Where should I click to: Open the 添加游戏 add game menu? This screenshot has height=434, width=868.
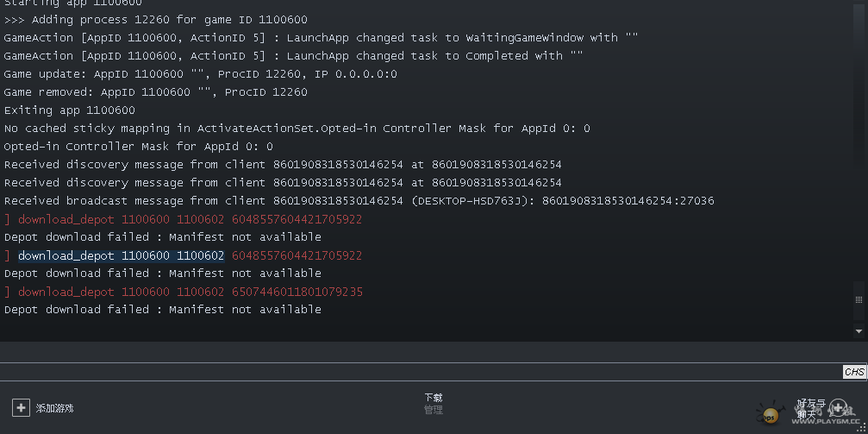click(x=54, y=408)
